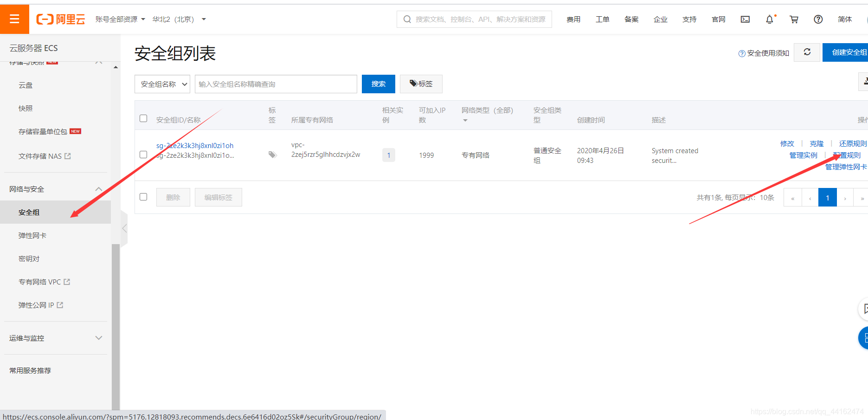Toggle the select-all checkbox in the table header

coord(143,118)
